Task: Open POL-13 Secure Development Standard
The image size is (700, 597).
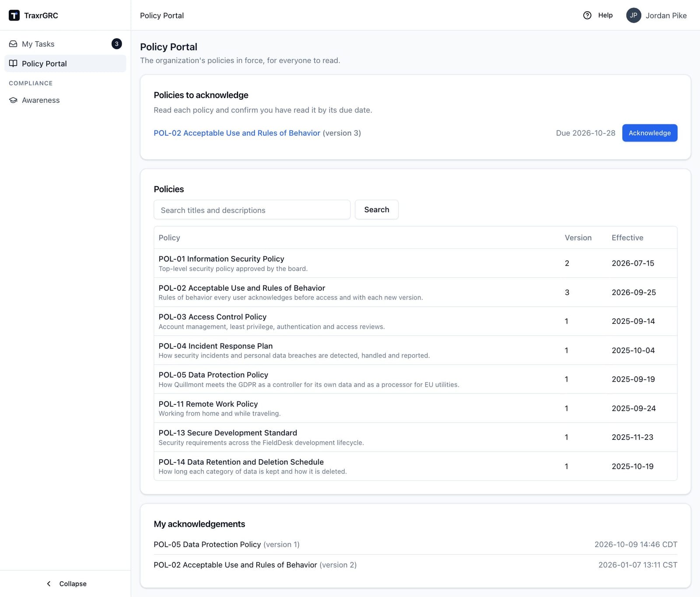Action: click(227, 433)
